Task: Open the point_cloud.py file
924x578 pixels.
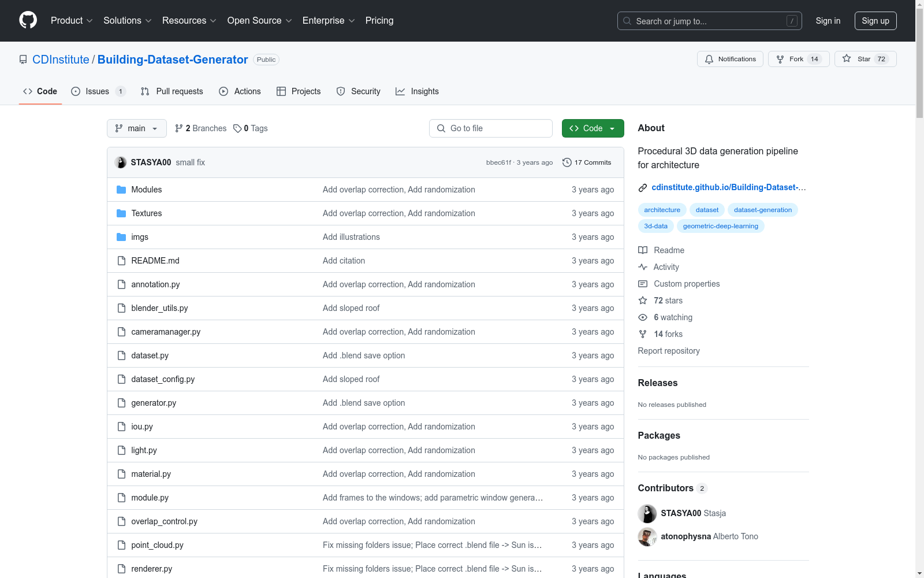Action: (157, 545)
